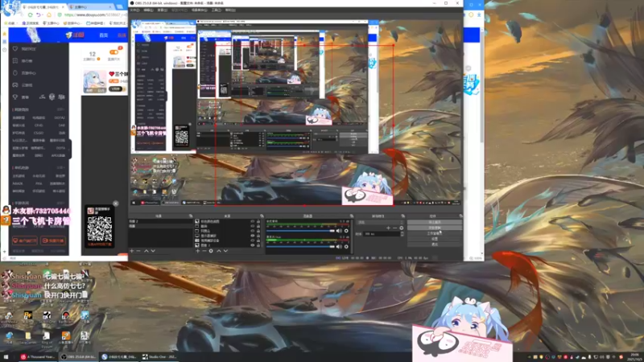
Task: Click the transition duration stepper arrows
Action: click(x=402, y=234)
